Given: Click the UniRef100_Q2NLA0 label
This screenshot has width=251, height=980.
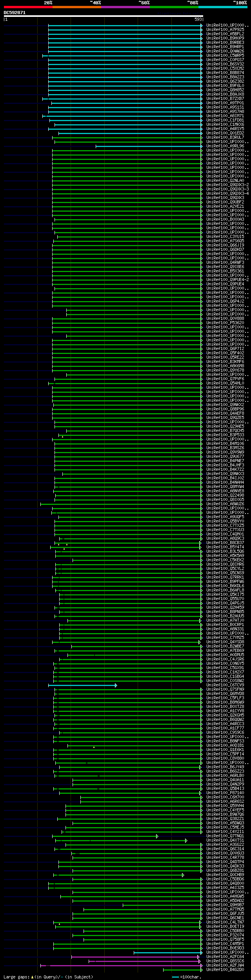Looking at the screenshot, I should (225, 180).
